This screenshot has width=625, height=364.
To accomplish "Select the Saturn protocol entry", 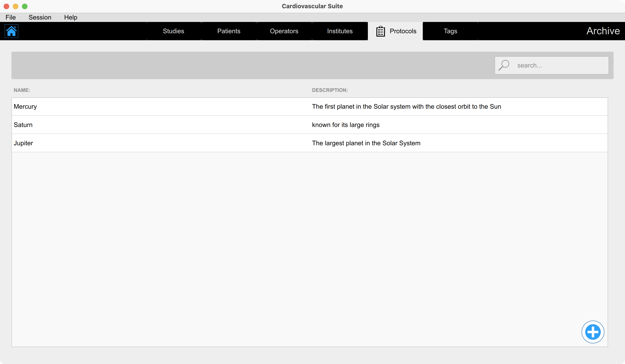I will pos(23,125).
